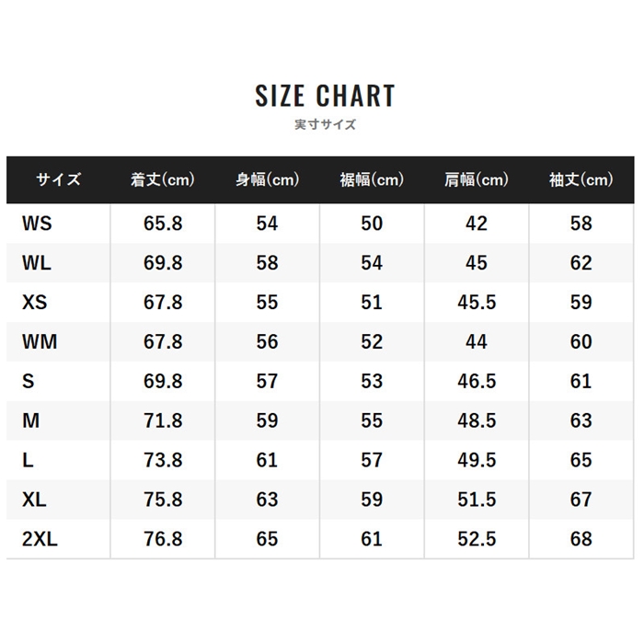Click the 71.8 length value for M
Screen dimensions: 644x644
click(x=163, y=421)
